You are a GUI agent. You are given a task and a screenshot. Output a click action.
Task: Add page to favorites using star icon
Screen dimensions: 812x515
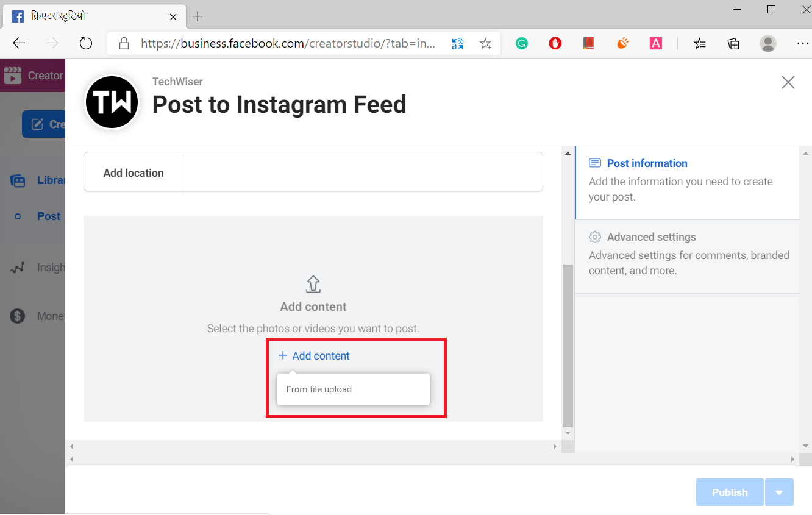point(485,43)
